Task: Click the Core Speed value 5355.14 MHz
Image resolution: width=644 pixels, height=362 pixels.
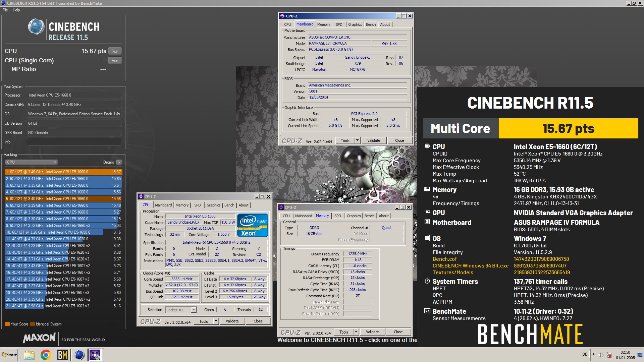Action: click(182, 279)
